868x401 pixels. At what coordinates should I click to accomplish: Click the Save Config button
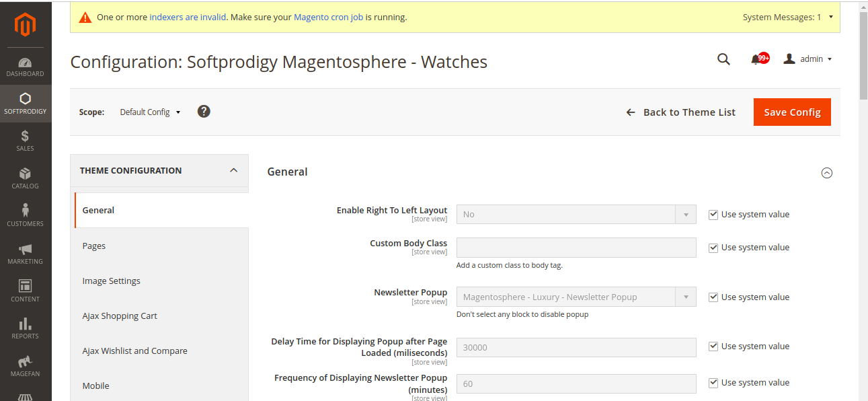tap(792, 112)
